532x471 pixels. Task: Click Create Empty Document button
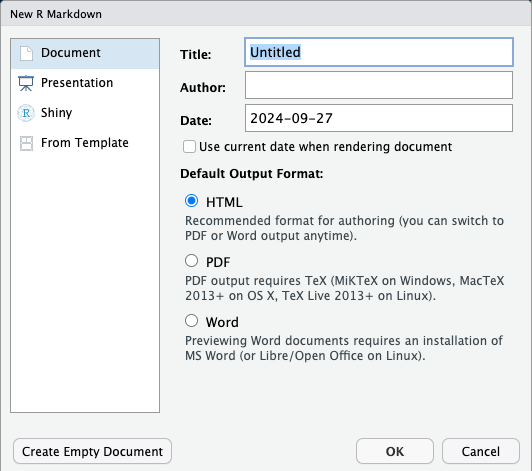coord(92,451)
